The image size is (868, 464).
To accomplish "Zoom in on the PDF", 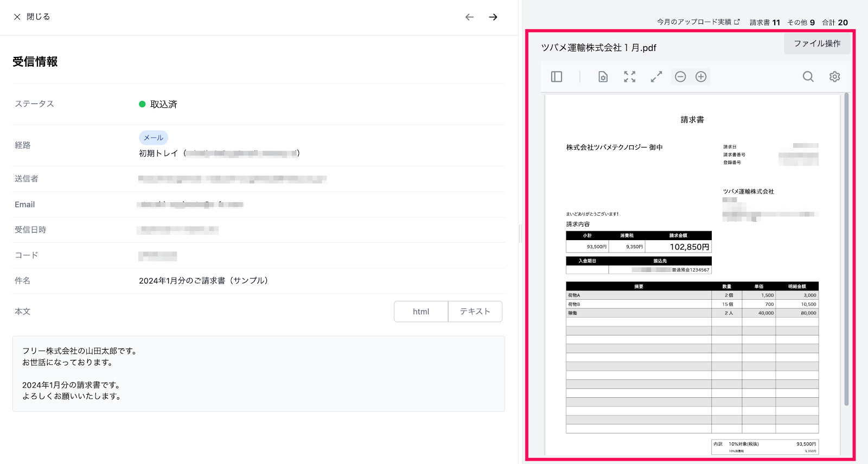I will (701, 77).
